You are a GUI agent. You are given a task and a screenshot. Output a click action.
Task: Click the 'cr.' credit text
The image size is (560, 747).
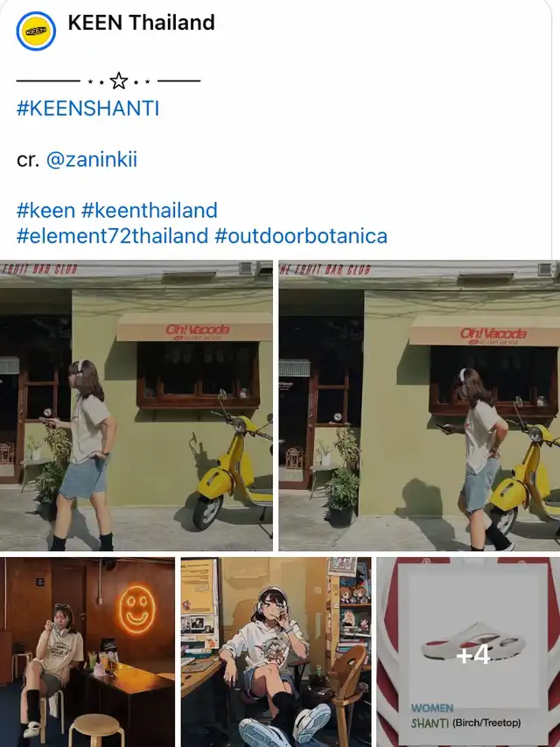(28, 160)
